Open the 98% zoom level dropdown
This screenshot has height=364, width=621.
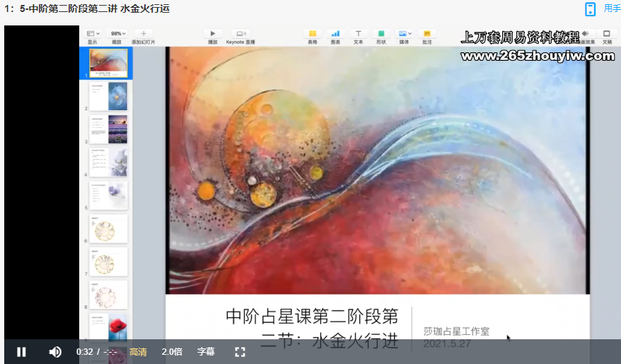[x=118, y=34]
